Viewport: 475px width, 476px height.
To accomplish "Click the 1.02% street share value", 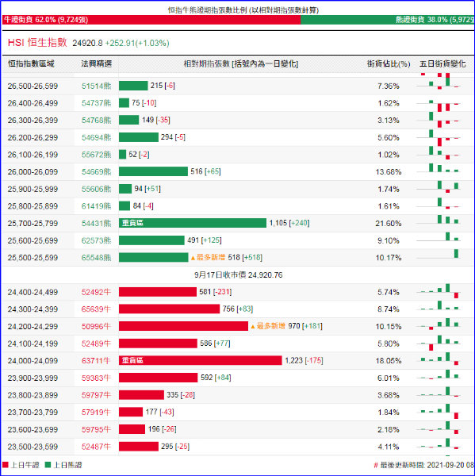I will [389, 155].
